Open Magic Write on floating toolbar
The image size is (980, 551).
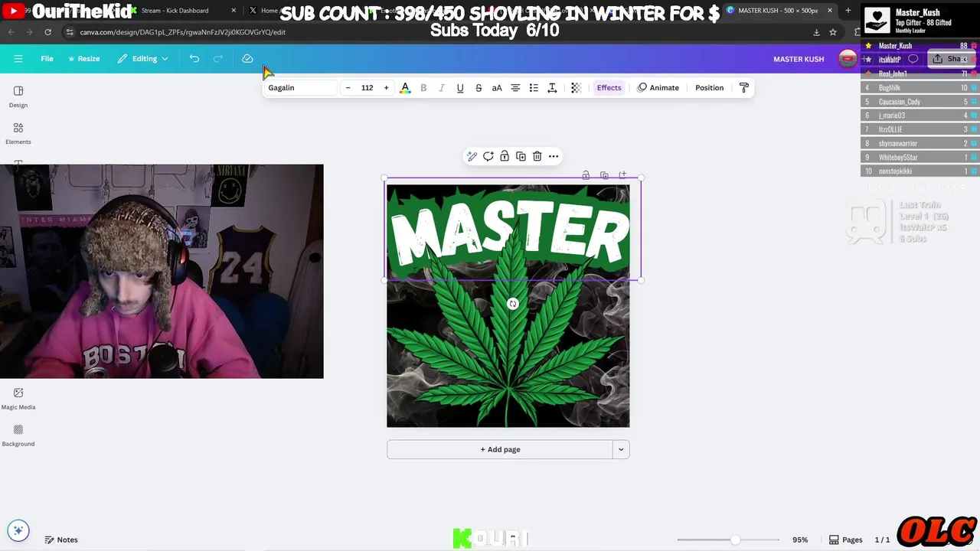[472, 156]
